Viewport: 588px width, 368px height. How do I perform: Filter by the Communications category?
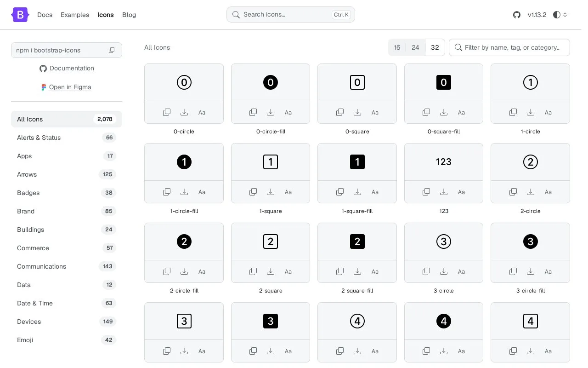(67, 266)
